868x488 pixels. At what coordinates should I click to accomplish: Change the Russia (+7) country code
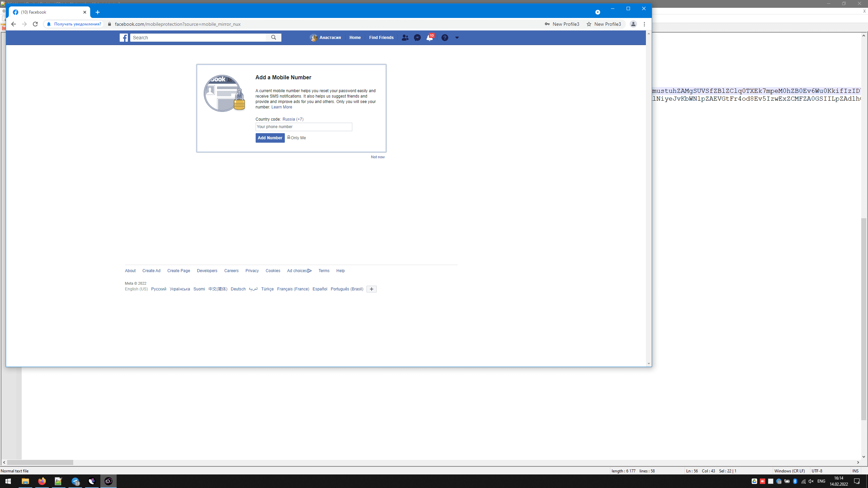(x=293, y=119)
